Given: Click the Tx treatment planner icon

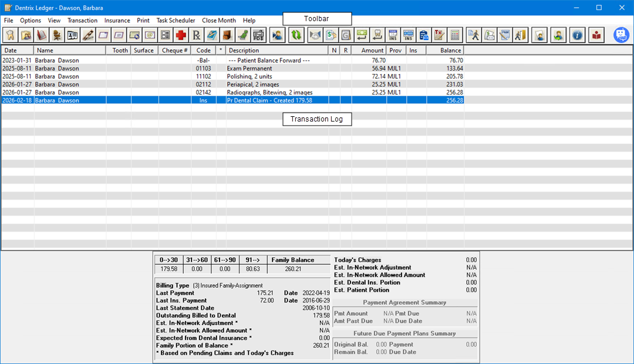Looking at the screenshot, I should point(439,35).
